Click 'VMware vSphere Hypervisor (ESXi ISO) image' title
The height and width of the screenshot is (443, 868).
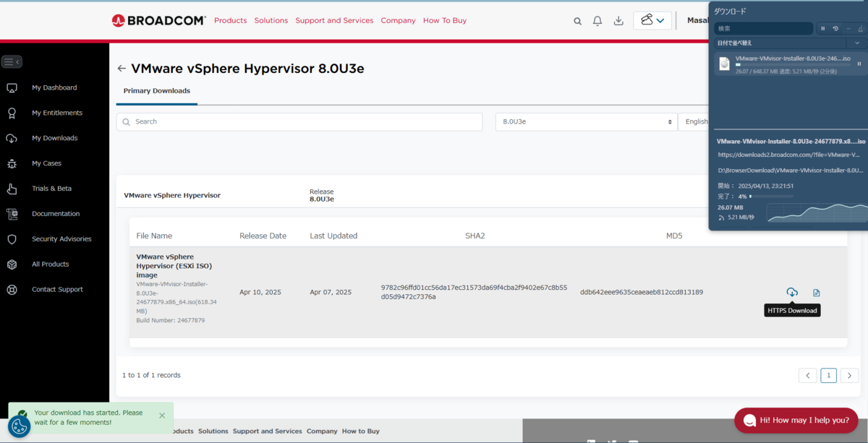(x=174, y=266)
